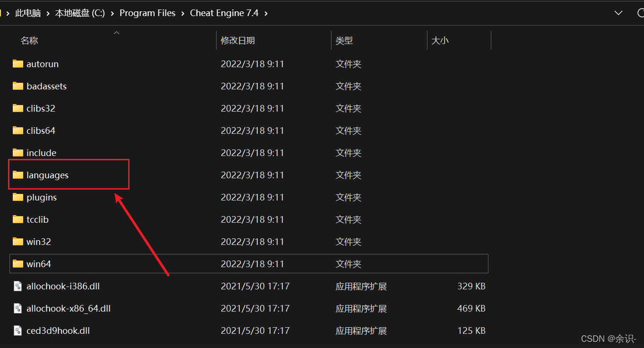This screenshot has height=348, width=644.
Task: Go to Program Files in the breadcrumb
Action: (x=148, y=13)
